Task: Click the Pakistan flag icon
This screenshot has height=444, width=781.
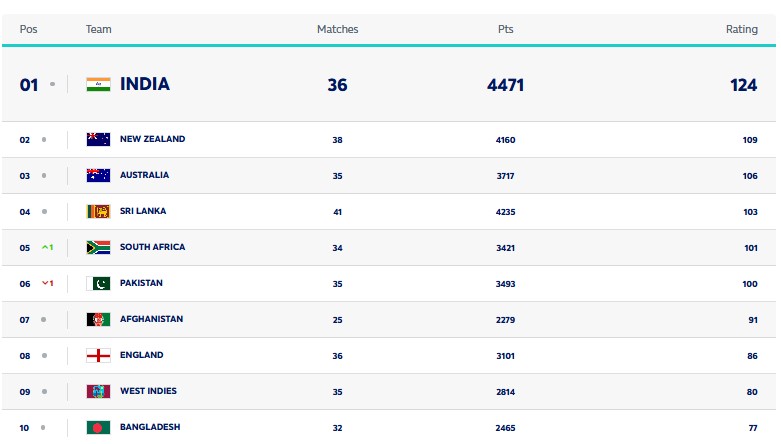Action: [x=98, y=284]
